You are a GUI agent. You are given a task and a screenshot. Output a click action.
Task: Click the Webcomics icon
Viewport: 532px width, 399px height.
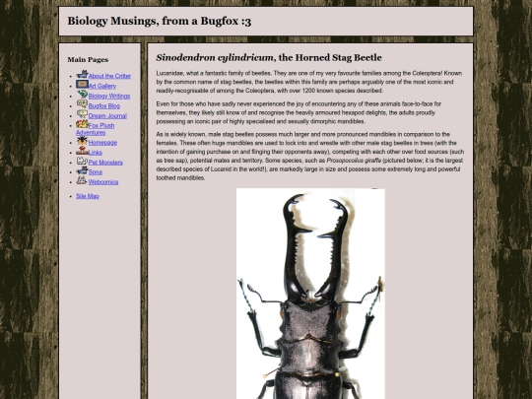(x=82, y=180)
